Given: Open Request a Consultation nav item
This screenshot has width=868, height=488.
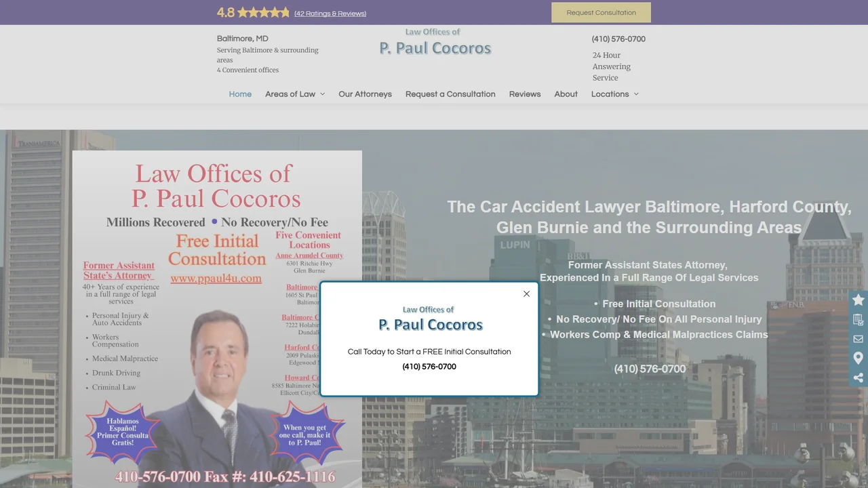Looking at the screenshot, I should click(450, 94).
